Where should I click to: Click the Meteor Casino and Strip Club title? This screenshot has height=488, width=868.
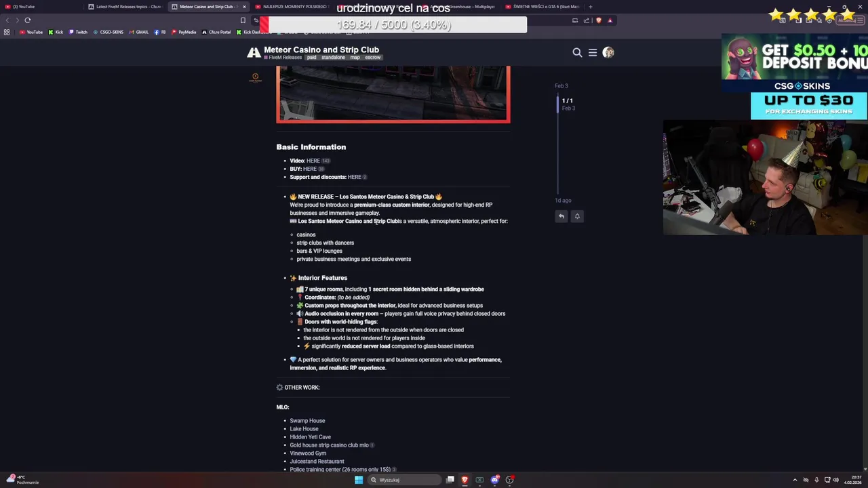321,49
